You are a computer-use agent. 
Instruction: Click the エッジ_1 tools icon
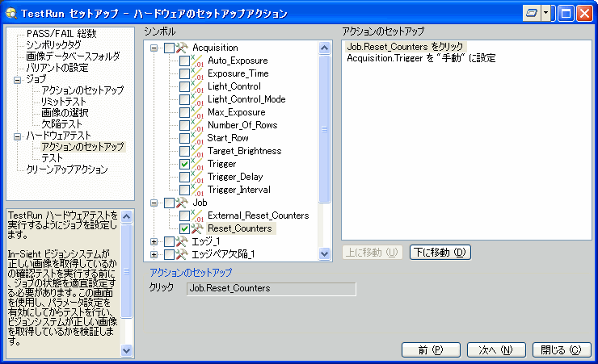click(x=182, y=241)
